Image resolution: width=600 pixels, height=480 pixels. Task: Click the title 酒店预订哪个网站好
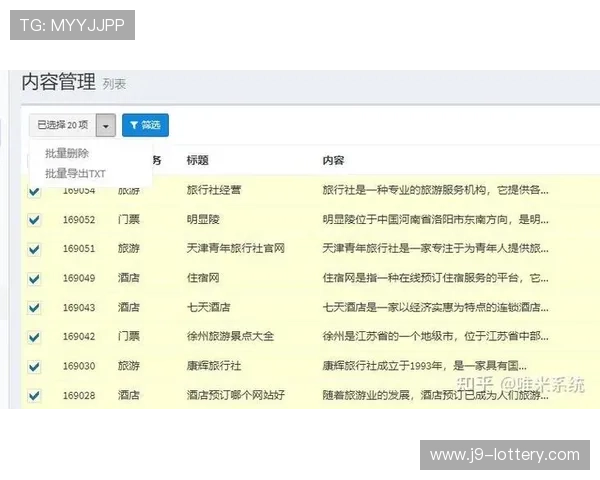coord(236,395)
